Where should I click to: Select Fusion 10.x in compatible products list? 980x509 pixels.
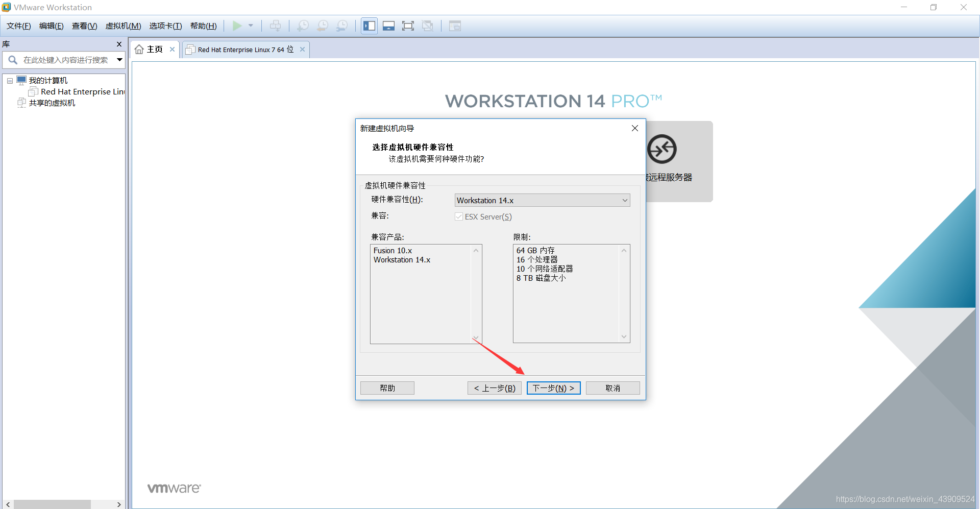(393, 251)
